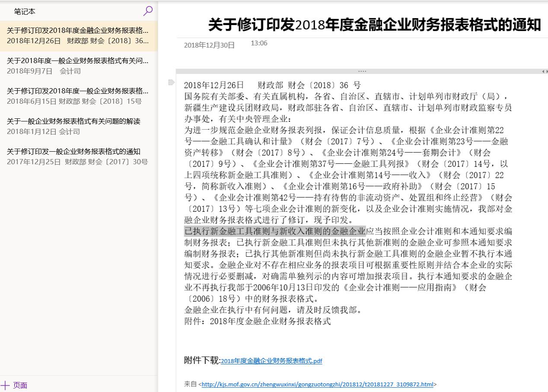Follow the kjs.mof.gov.cn source URL
The image size is (548, 392).
(x=318, y=384)
